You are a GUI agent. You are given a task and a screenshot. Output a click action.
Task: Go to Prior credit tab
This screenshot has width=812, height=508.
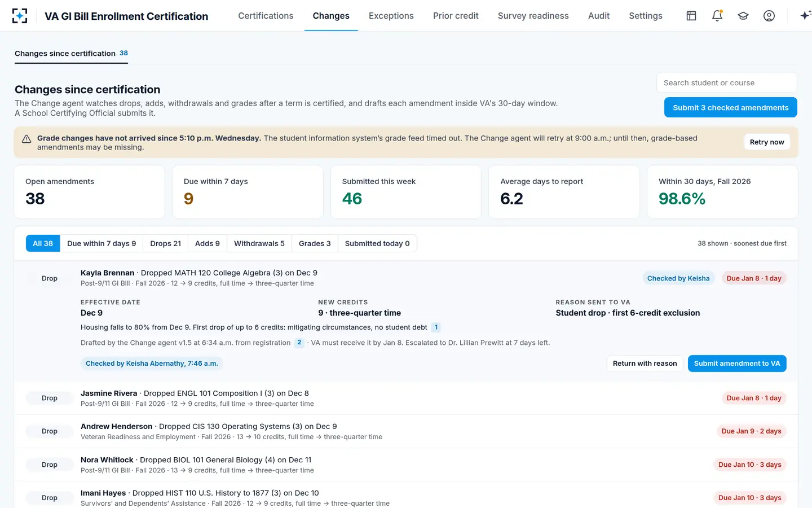[x=456, y=16]
